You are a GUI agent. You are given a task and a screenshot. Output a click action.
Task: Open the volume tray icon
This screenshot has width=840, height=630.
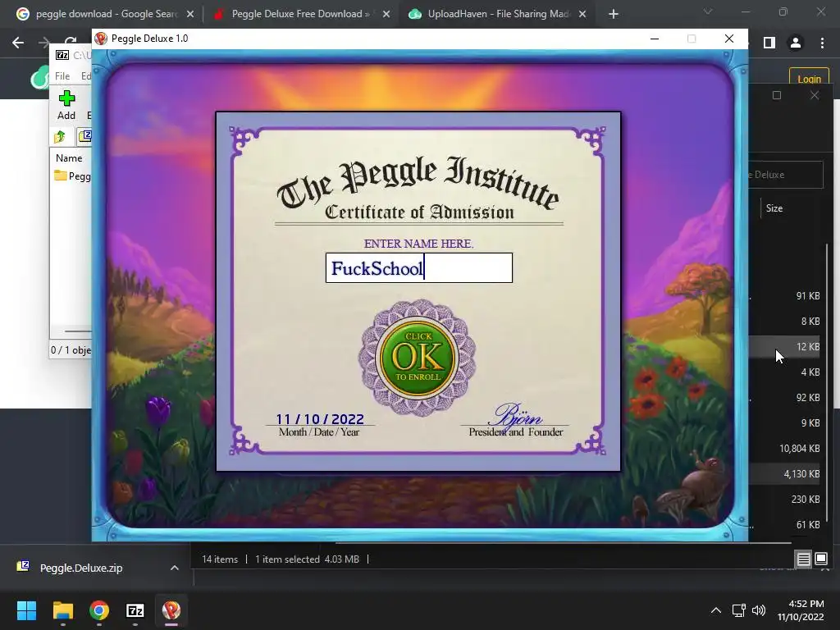pyautogui.click(x=759, y=610)
